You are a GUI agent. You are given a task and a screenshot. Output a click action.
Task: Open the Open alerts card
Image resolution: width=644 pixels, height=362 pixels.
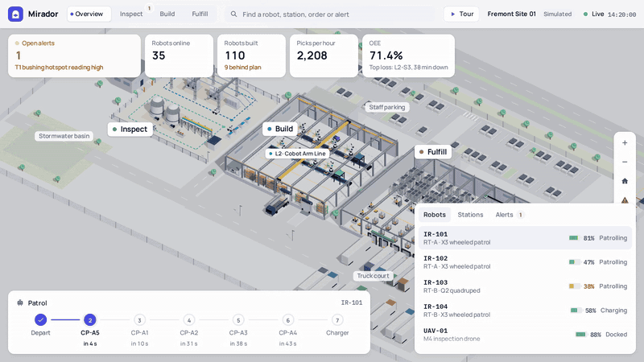click(74, 56)
